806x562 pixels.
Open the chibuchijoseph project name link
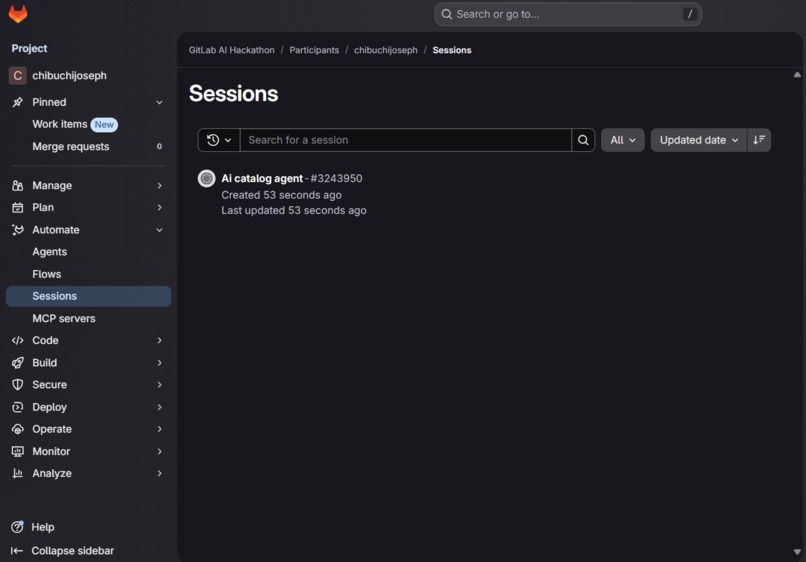tap(69, 76)
